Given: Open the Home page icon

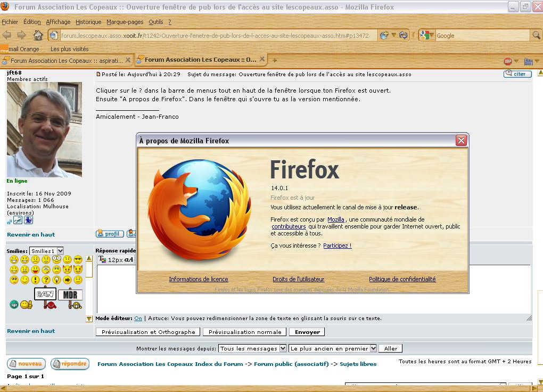Looking at the screenshot, I should (x=38, y=35).
